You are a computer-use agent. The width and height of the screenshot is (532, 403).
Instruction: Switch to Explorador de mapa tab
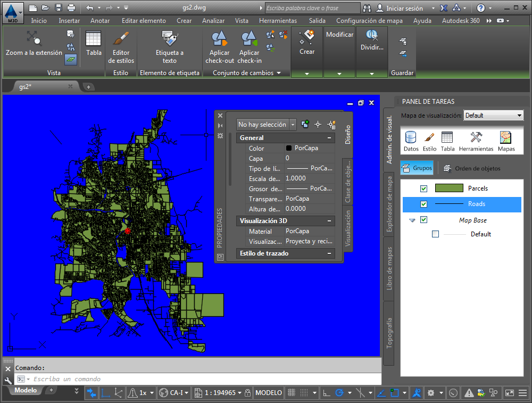[389, 205]
